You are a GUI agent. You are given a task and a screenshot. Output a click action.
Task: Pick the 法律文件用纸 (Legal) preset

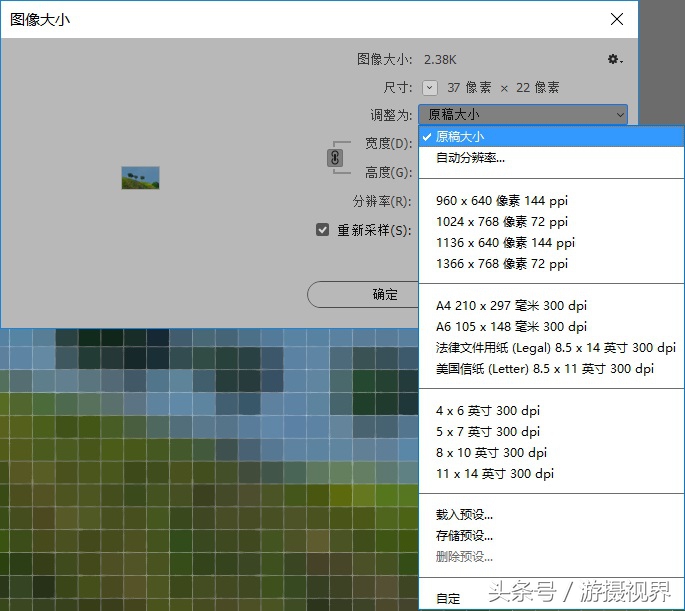click(x=551, y=347)
